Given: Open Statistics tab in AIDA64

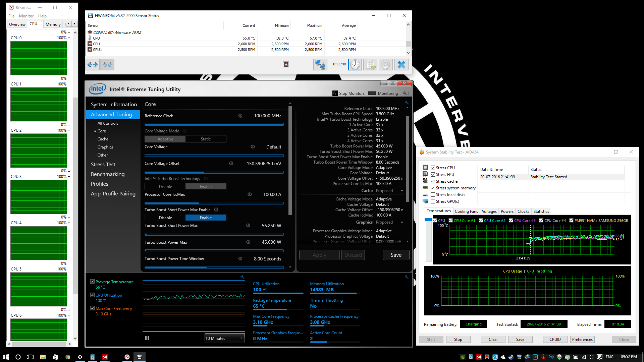Looking at the screenshot, I should (541, 212).
